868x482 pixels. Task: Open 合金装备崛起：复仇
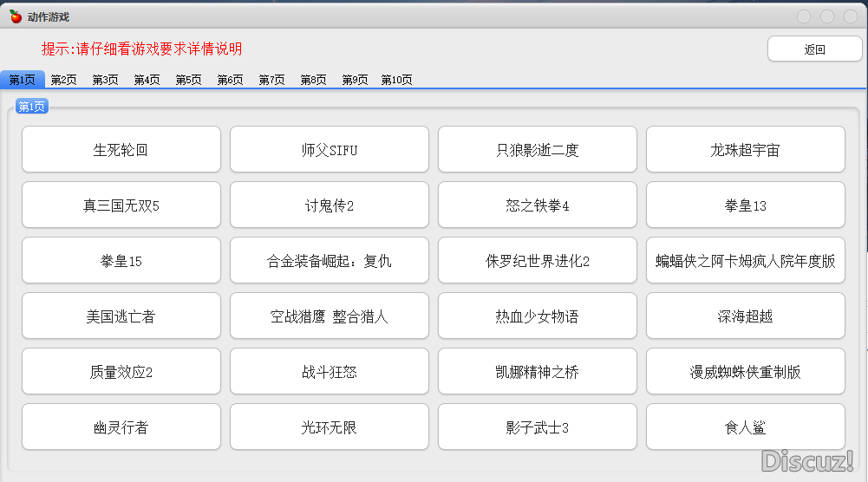(x=330, y=260)
